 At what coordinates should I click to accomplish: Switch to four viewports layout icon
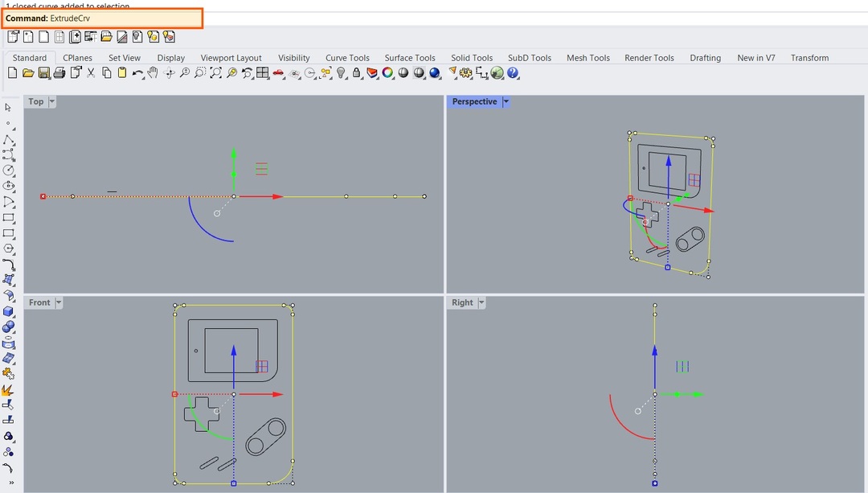(262, 72)
